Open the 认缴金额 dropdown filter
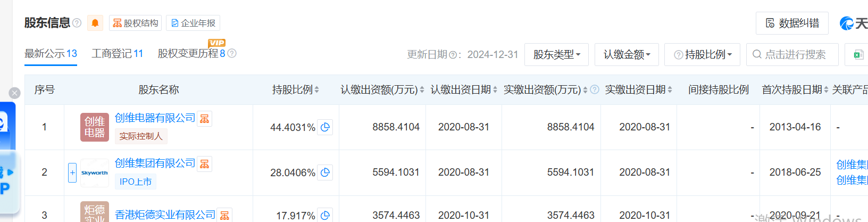This screenshot has height=222, width=868. click(627, 54)
